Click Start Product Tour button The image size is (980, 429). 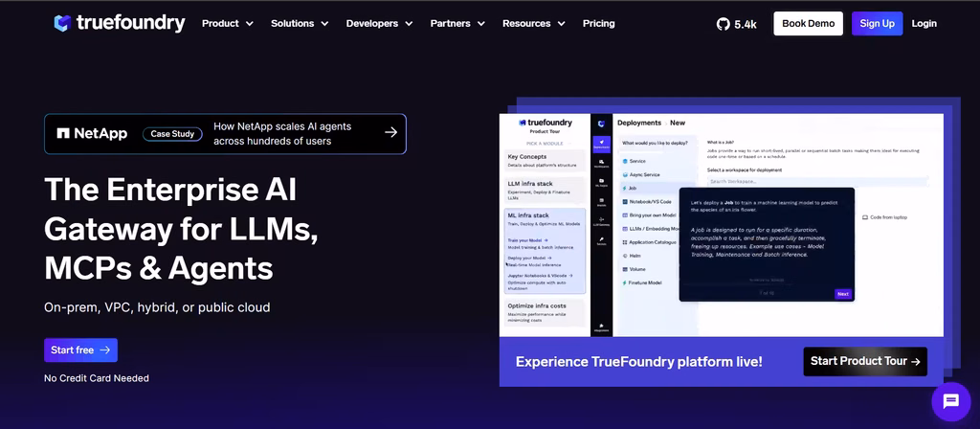(865, 361)
